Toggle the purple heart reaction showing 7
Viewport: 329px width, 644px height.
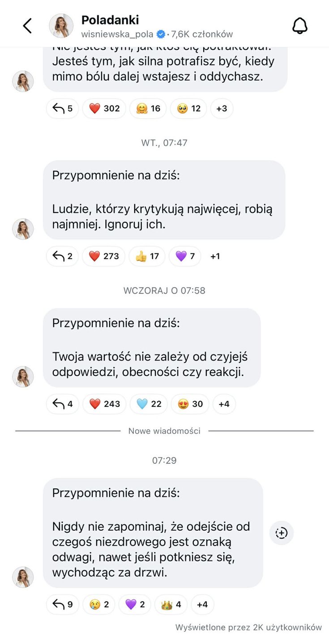[185, 256]
